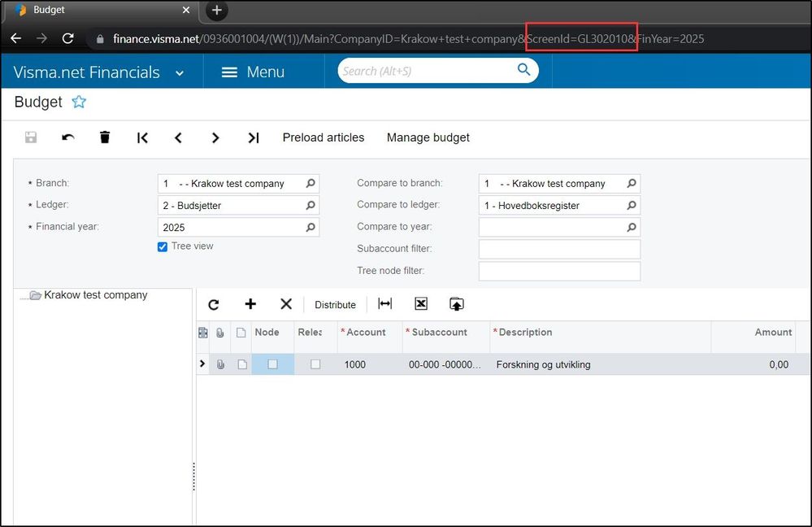This screenshot has height=527, width=812.
Task: Click the browser address bar URL
Action: click(409, 39)
